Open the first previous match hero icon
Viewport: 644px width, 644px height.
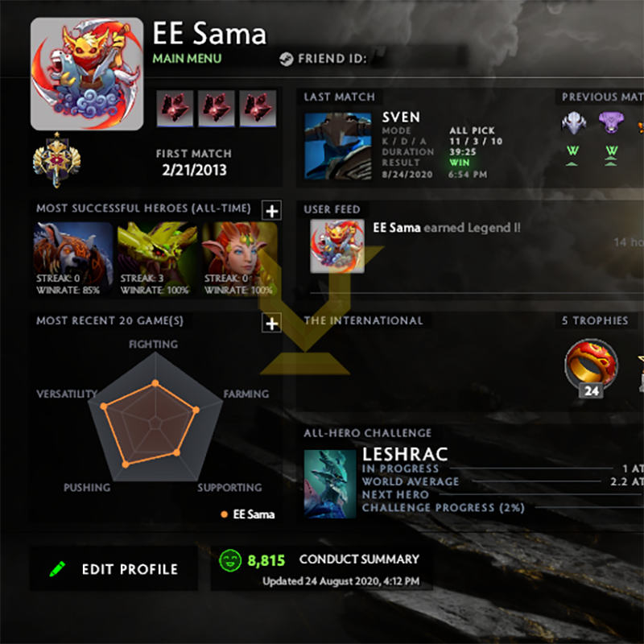point(573,123)
